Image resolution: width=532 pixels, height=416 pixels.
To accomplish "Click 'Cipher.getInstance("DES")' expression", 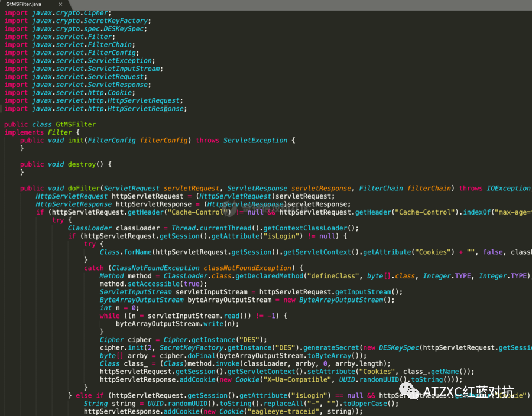I will (x=213, y=340).
